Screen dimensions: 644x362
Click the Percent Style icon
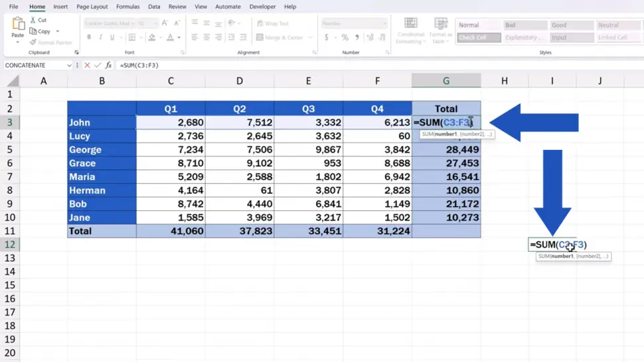click(x=345, y=37)
